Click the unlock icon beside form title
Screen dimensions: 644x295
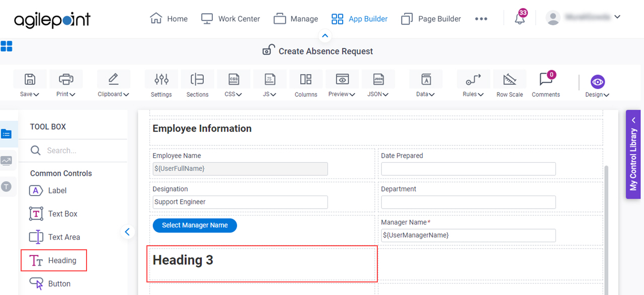click(269, 50)
